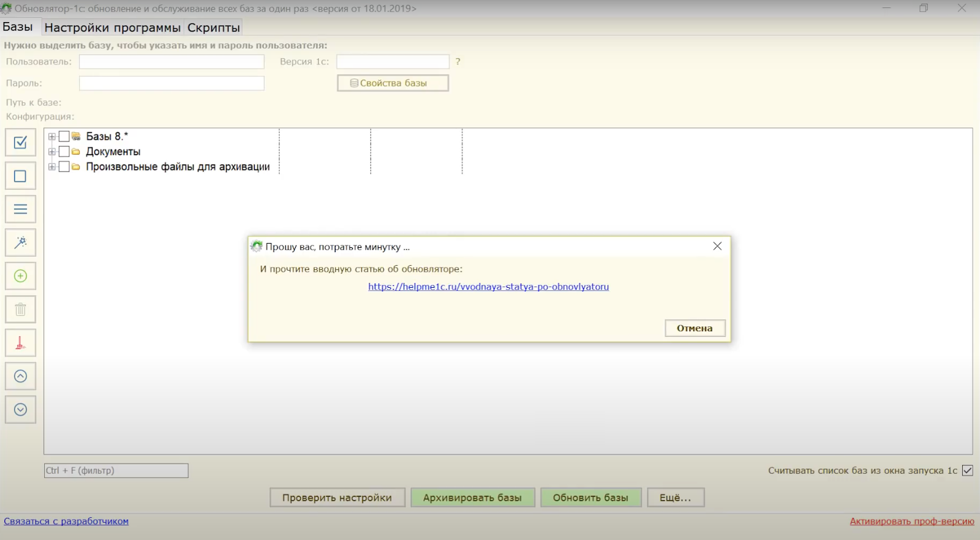Expand the Документы tree node
This screenshot has width=980, height=540.
coord(52,152)
